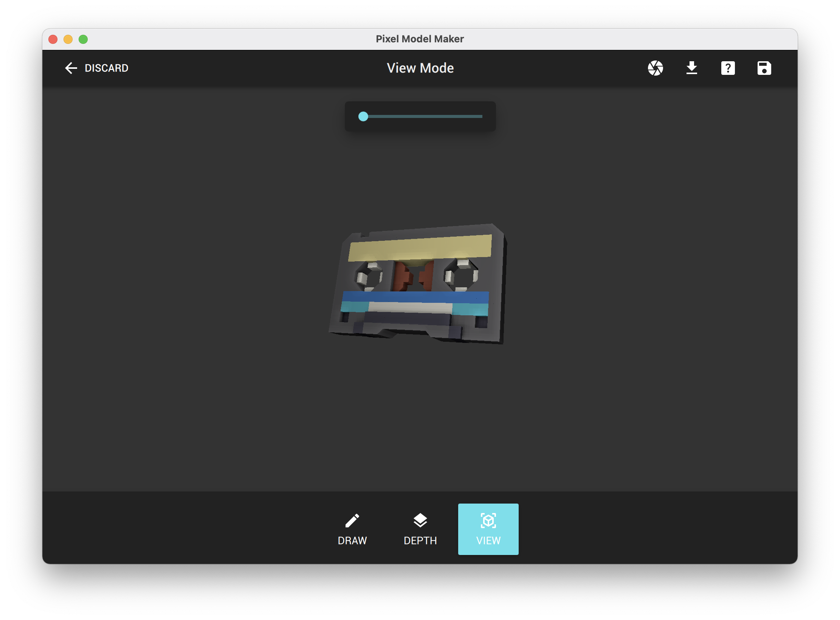Click the 3D cube View icon
The image size is (840, 620).
[488, 521]
